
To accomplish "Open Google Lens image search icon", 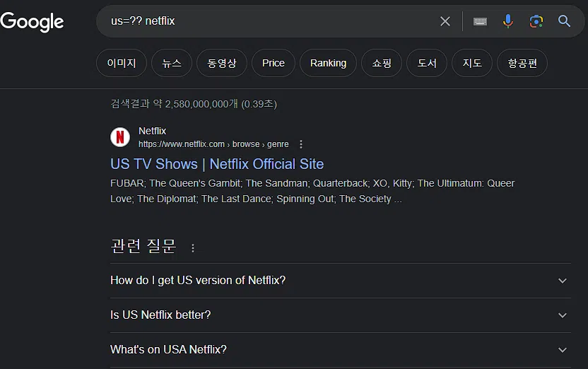I will coord(536,21).
